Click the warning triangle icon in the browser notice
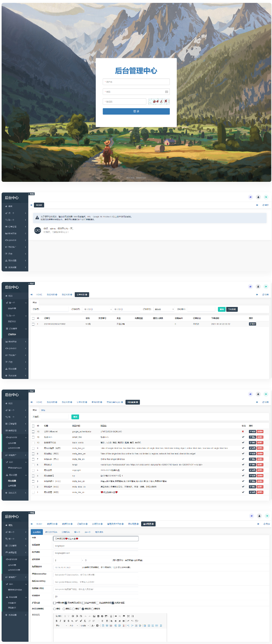The image size is (272, 644). click(x=37, y=218)
